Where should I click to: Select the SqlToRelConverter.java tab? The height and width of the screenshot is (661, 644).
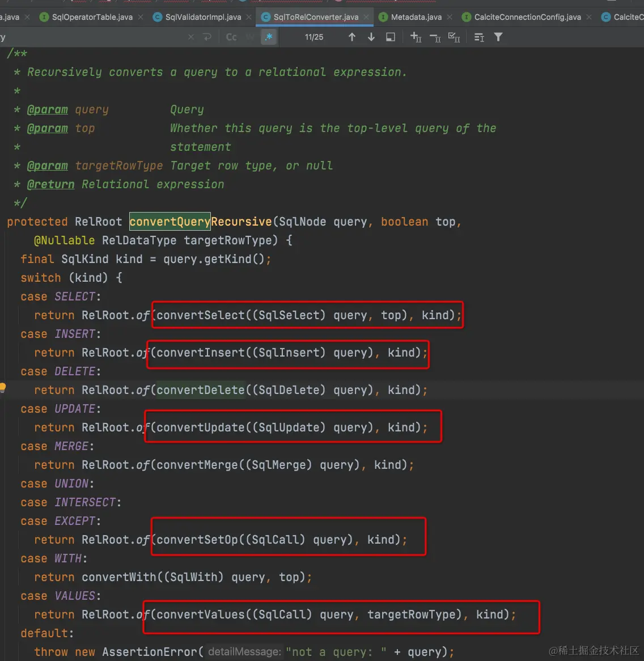point(316,17)
